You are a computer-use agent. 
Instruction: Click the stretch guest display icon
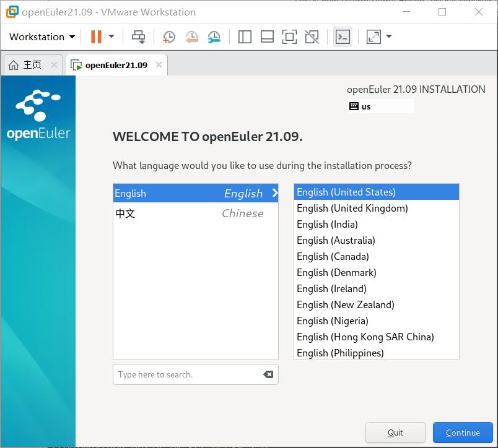[373, 37]
